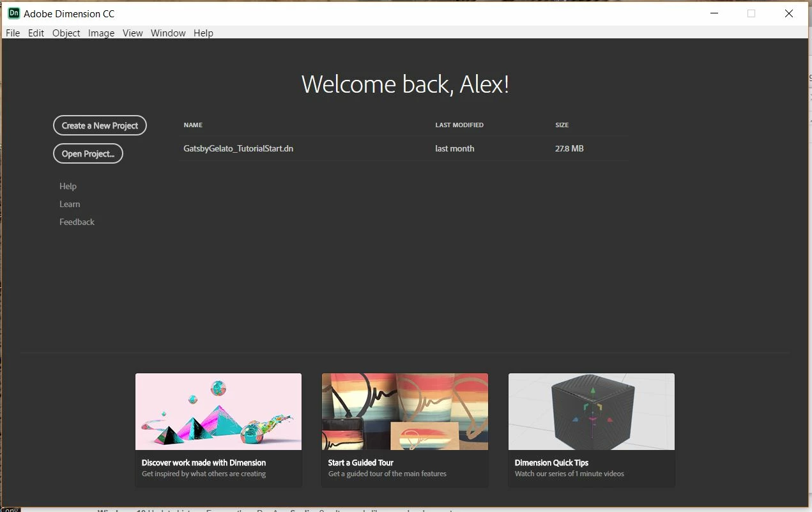The image size is (812, 512).
Task: Click 'Watch our series of 1 minute videos'
Action: 569,474
